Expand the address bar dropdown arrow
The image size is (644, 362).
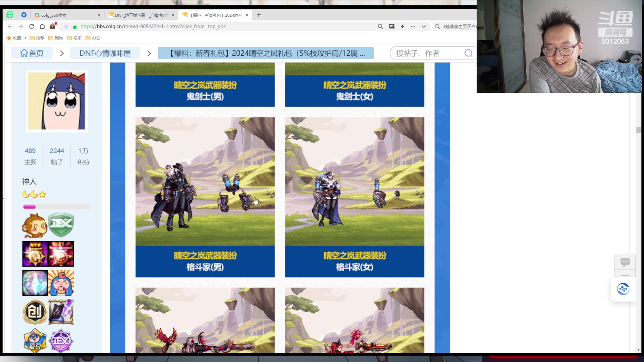424,26
